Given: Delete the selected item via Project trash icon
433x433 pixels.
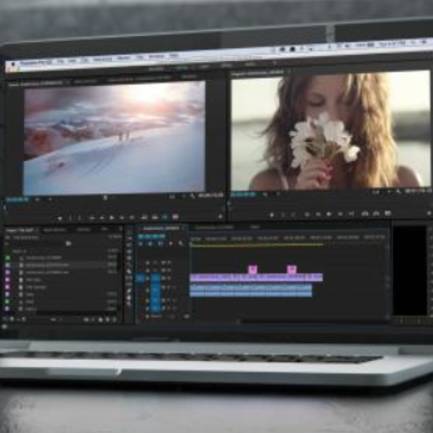Looking at the screenshot, I should [115, 320].
